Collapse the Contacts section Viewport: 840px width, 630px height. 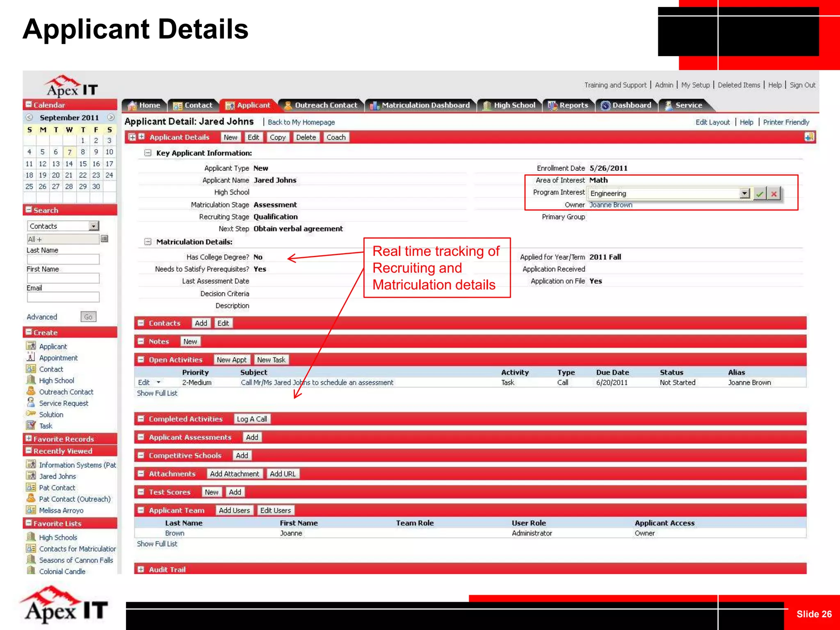(141, 323)
